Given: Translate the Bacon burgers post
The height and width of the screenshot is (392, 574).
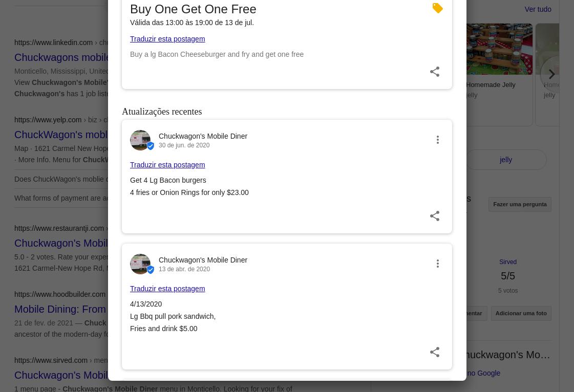Looking at the screenshot, I should pos(167,165).
